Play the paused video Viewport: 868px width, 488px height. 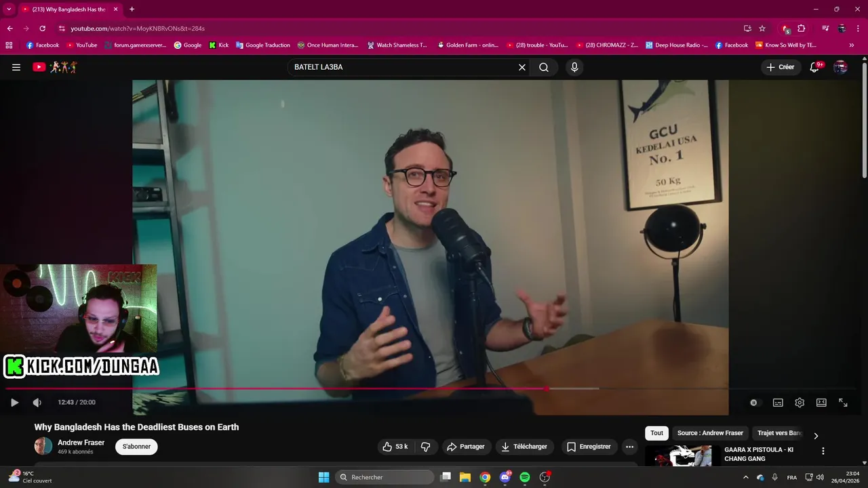14,402
